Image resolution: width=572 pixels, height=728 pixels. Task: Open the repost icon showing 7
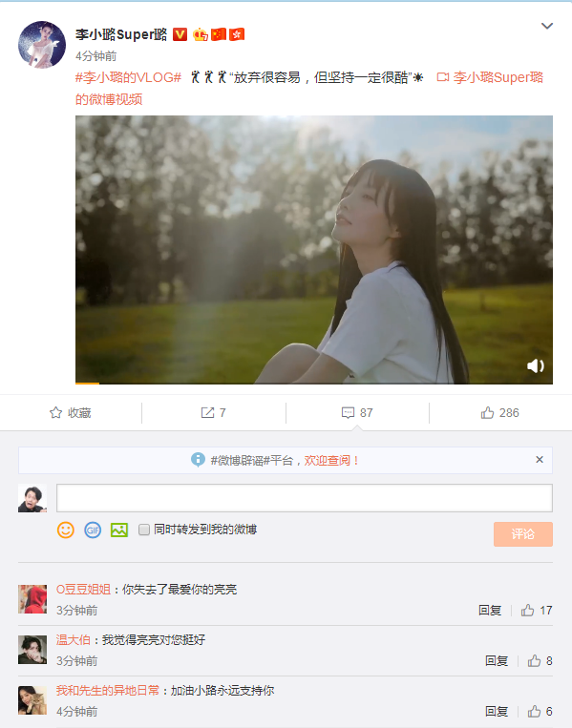click(x=207, y=413)
